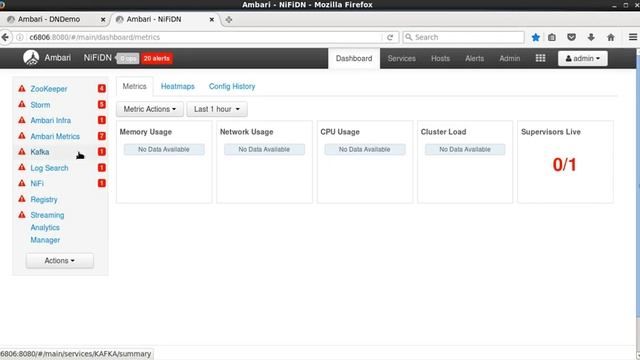Go to the Firefox home icon

point(611,37)
